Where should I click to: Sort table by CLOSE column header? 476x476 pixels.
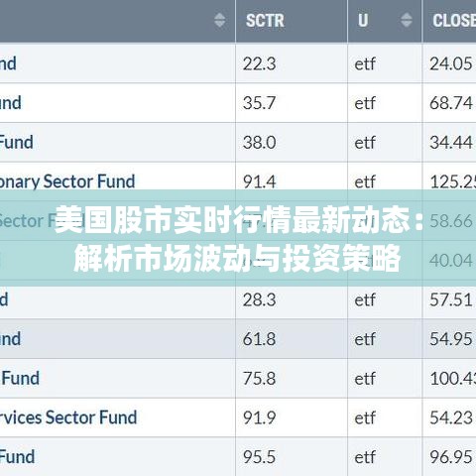454,21
